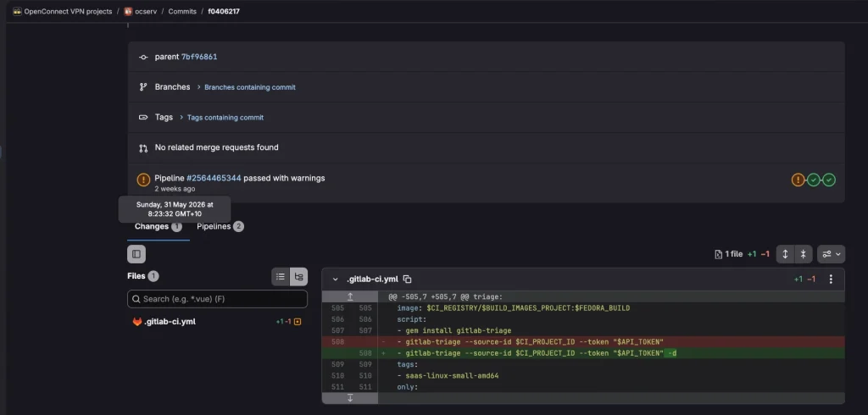868x415 pixels.
Task: Collapse the .gitlab-ci.yml diff
Action: pyautogui.click(x=335, y=279)
